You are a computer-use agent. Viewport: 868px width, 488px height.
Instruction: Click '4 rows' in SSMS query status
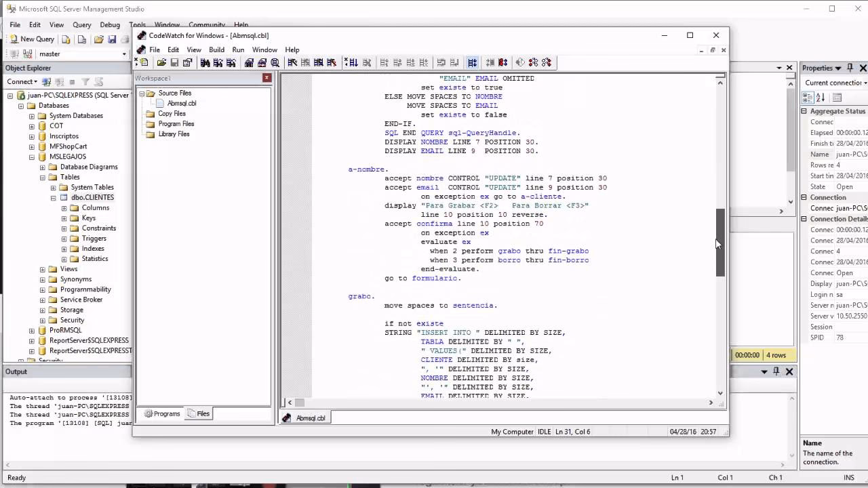[x=776, y=355]
